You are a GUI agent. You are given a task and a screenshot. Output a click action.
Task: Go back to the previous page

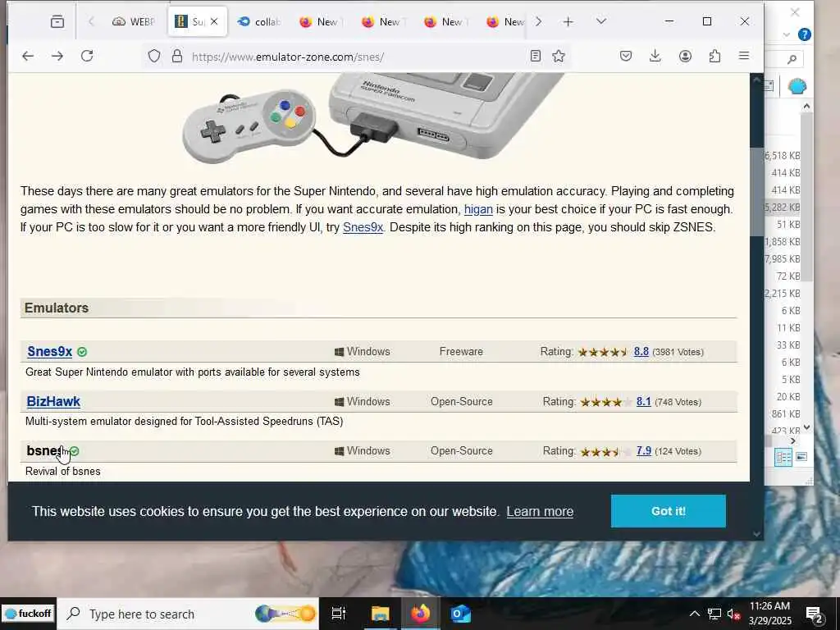[x=28, y=57]
